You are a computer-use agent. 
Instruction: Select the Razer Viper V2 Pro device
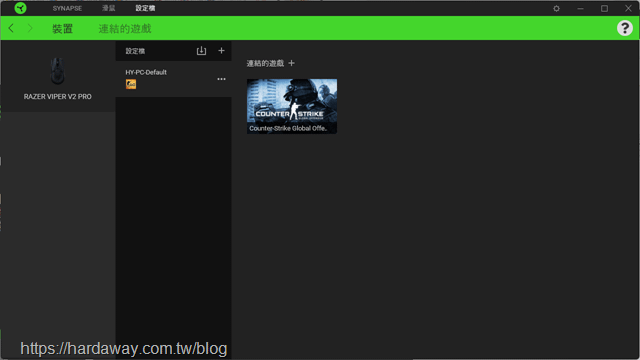pos(58,78)
